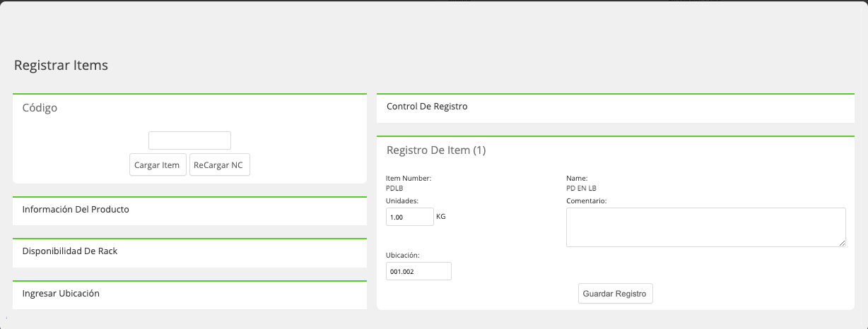Click the PD EN LB name value

tap(581, 189)
